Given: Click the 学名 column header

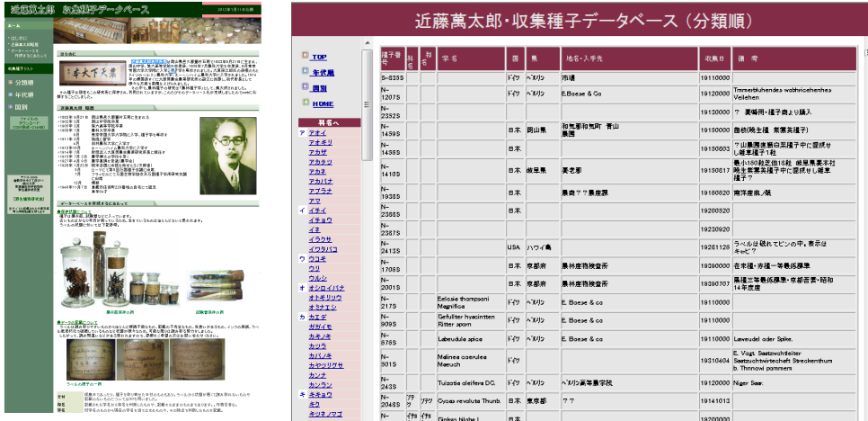Looking at the screenshot, I should (471, 58).
